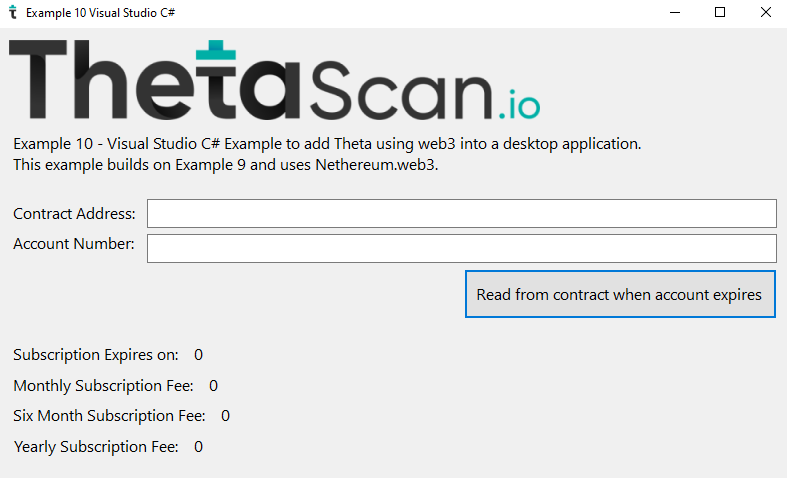787x478 pixels.
Task: Click the Contract Address label
Action: pyautogui.click(x=74, y=214)
